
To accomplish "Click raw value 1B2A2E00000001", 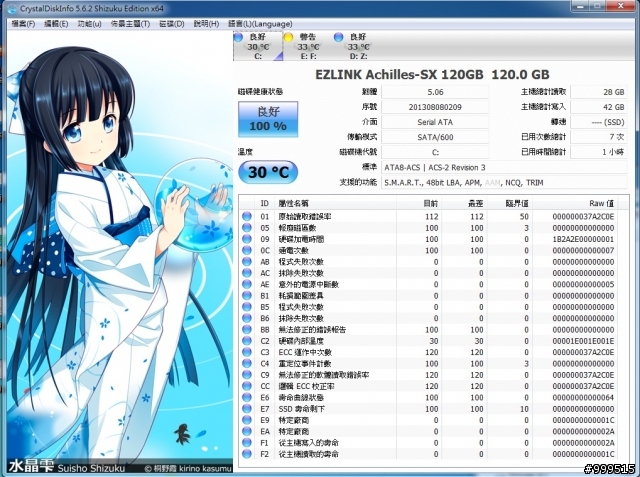I will [583, 239].
